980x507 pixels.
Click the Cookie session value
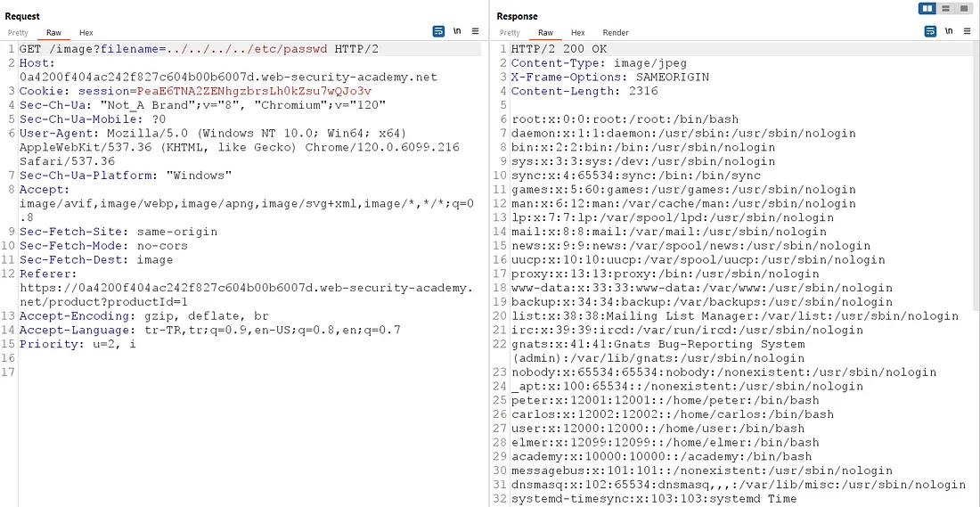(x=255, y=91)
